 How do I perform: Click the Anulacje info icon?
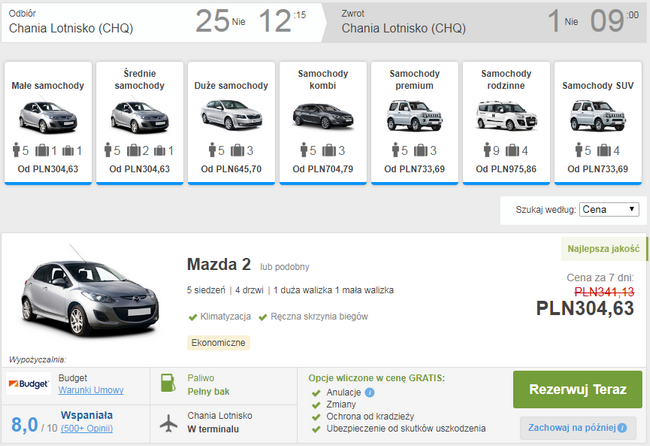370,392
